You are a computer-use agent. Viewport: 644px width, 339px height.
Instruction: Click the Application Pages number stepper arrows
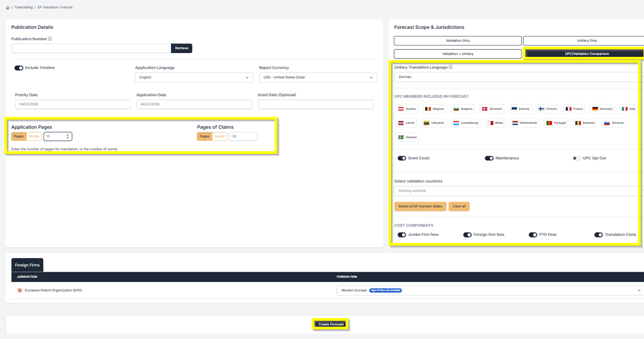pyautogui.click(x=68, y=136)
